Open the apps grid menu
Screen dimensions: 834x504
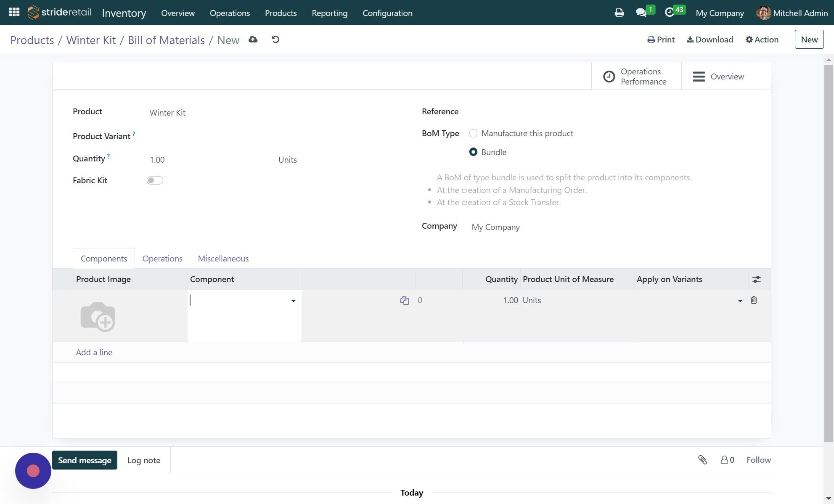(x=14, y=12)
